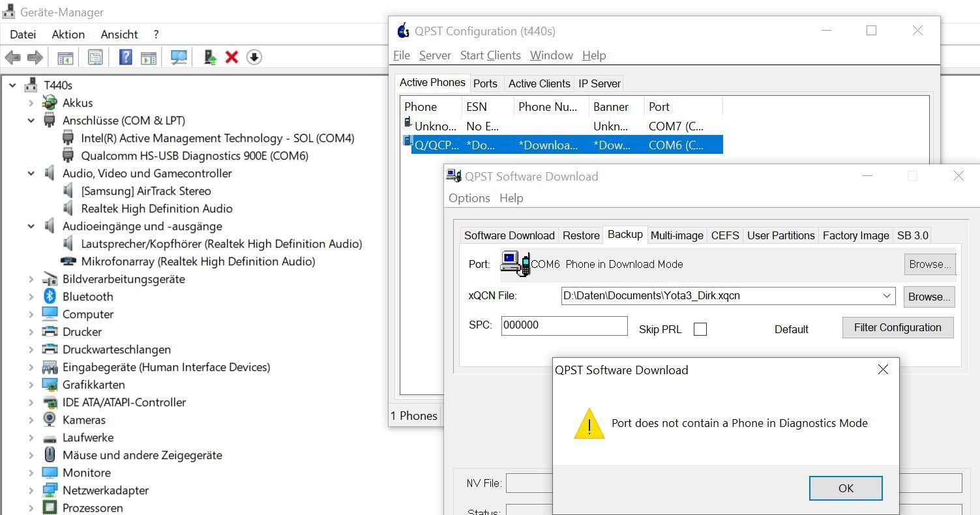Viewport: 980px width, 515px height.
Task: Click the Properties sheet toolbar icon
Action: tap(95, 57)
